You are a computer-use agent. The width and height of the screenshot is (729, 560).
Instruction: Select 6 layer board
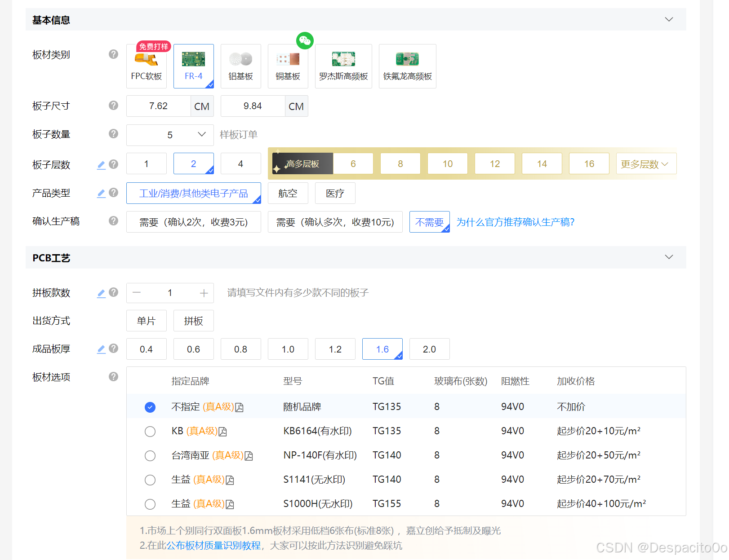353,163
